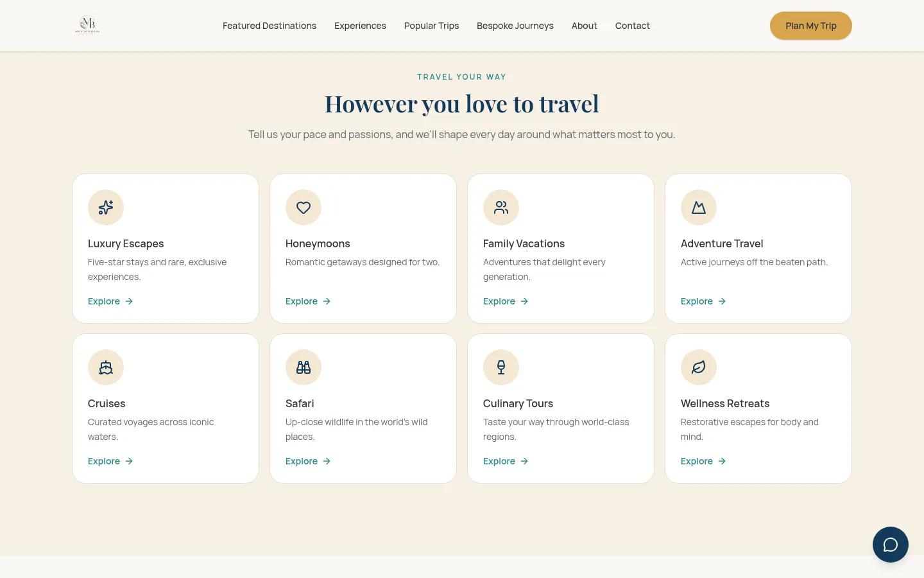Open Popular Trips navigation link
This screenshot has width=924, height=578.
coord(431,26)
